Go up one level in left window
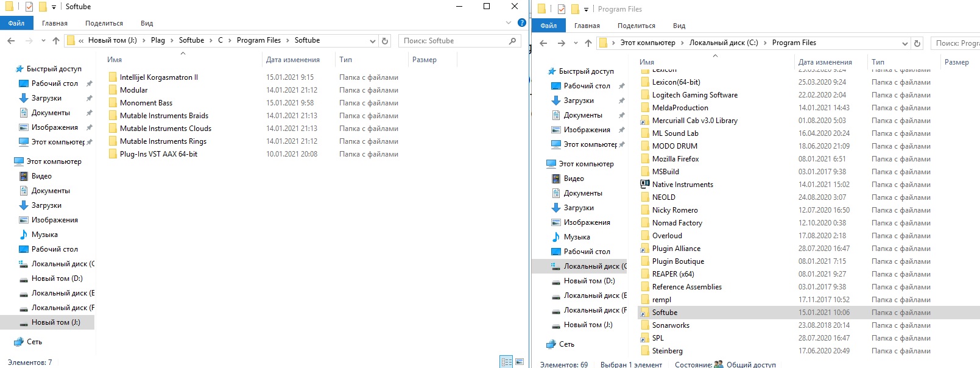Screen dimensions: 980x368 coord(56,41)
